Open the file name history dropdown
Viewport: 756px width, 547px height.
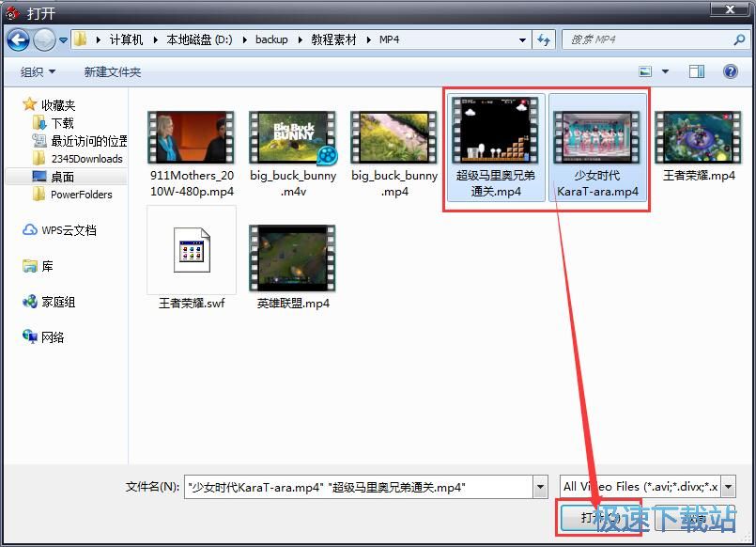click(540, 486)
